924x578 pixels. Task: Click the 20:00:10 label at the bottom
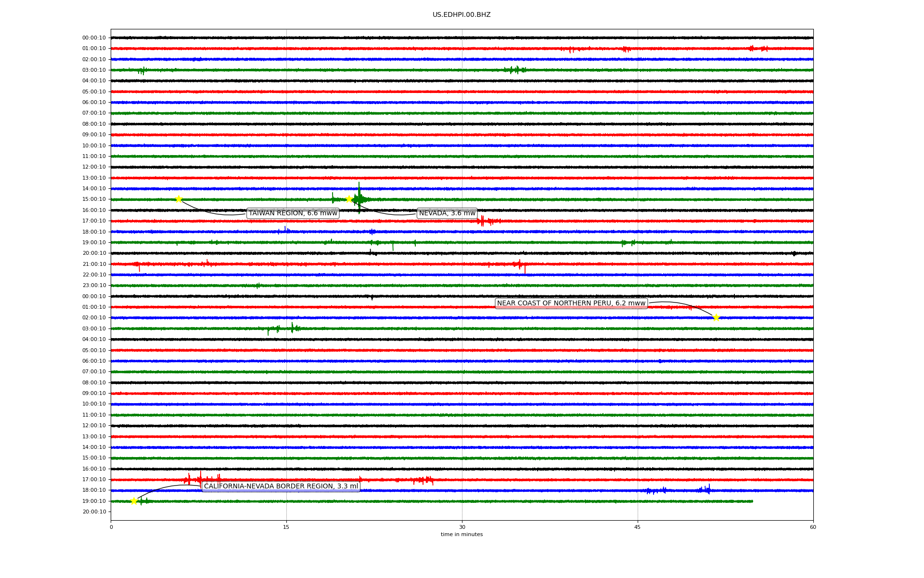[x=94, y=512]
